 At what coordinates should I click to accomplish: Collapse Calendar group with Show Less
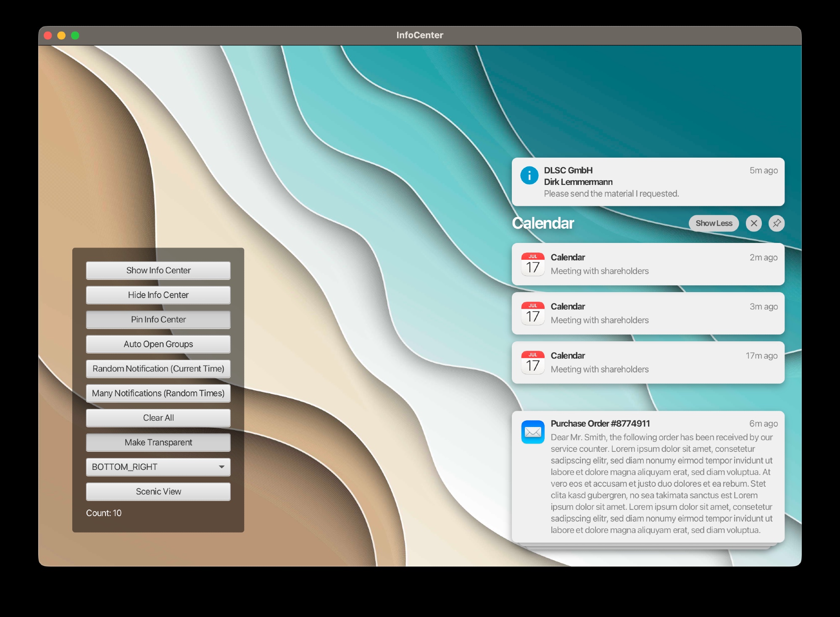[714, 223]
